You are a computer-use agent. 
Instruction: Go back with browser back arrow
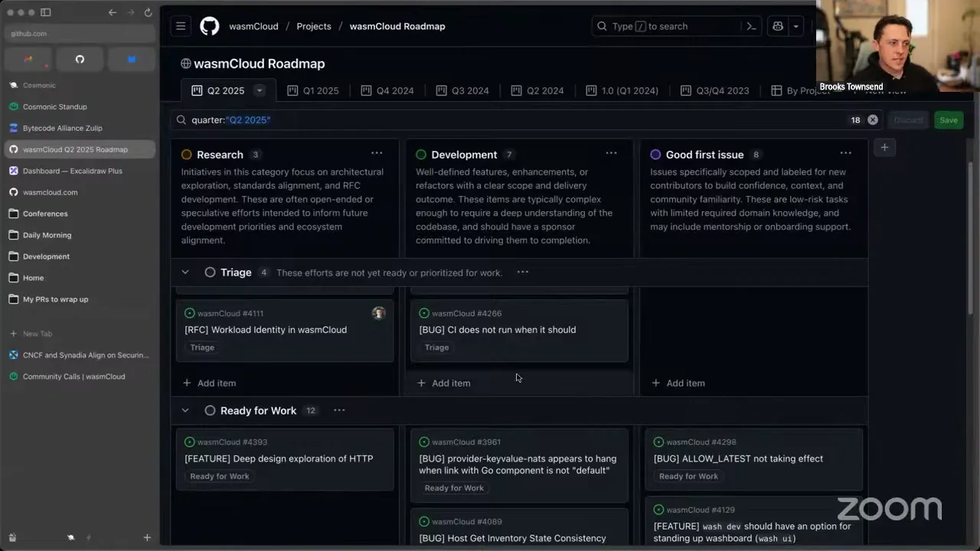pyautogui.click(x=113, y=12)
